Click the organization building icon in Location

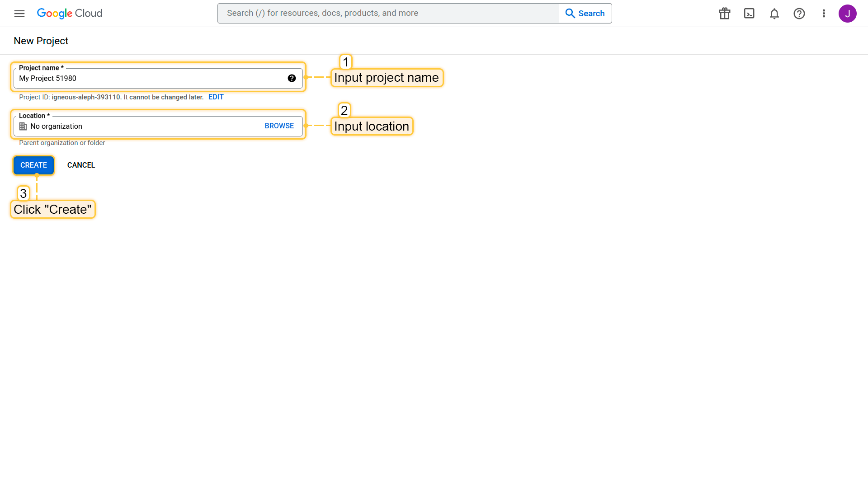coord(23,127)
